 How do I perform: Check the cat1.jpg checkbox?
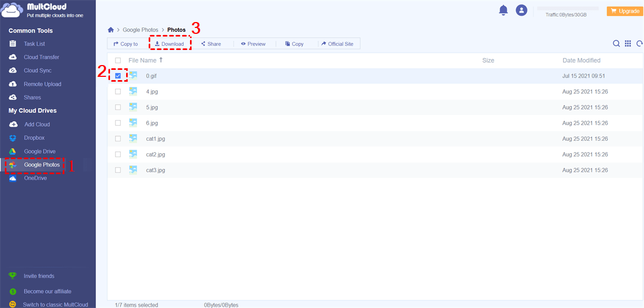click(x=118, y=139)
